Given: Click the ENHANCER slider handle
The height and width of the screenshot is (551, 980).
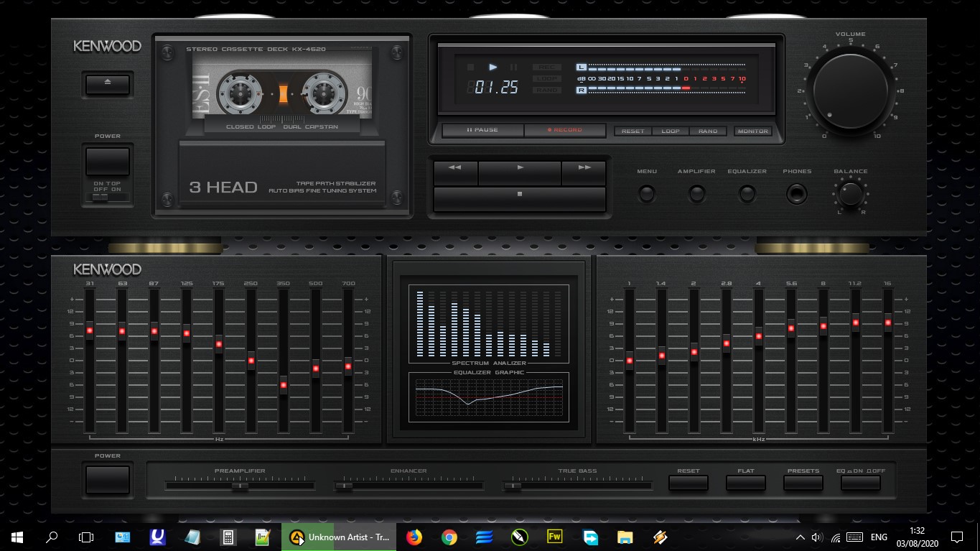Looking at the screenshot, I should tap(344, 486).
